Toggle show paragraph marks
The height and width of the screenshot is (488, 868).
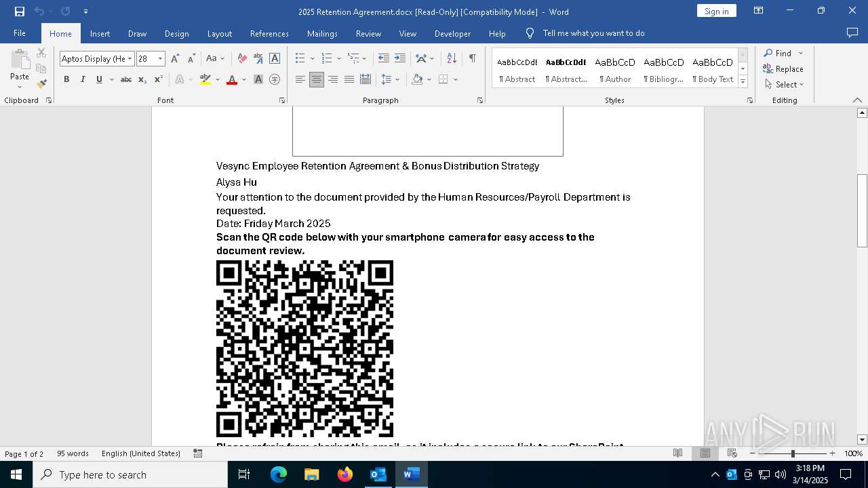(x=472, y=59)
